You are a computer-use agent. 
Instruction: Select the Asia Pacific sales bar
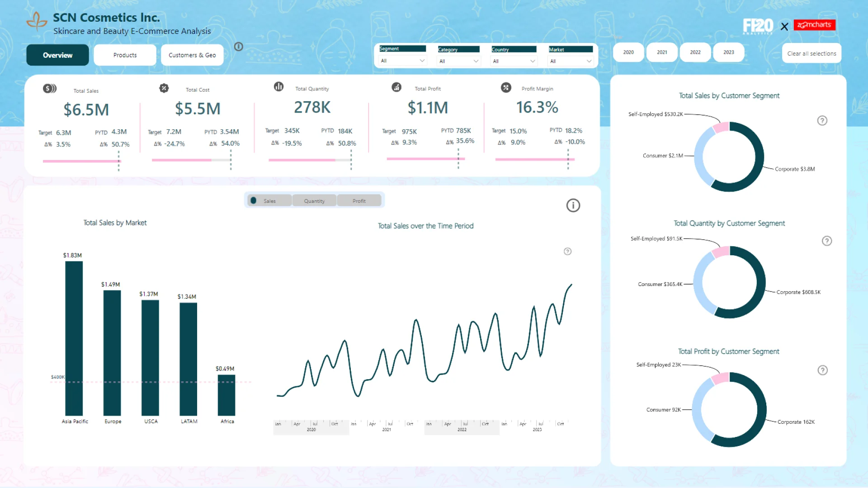[74, 338]
